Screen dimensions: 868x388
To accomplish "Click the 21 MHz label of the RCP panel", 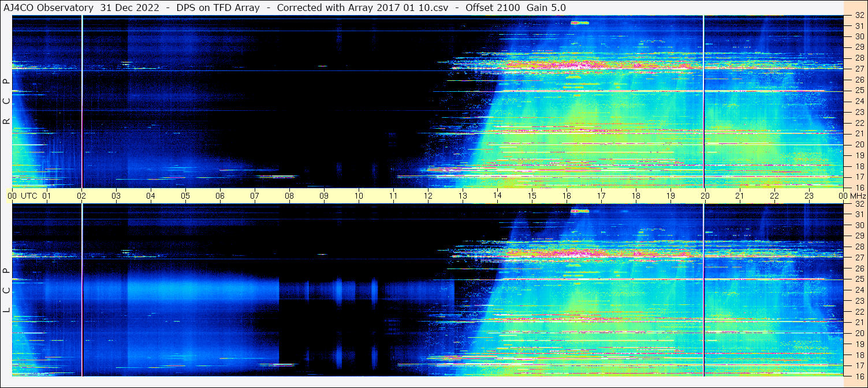I will [x=859, y=134].
